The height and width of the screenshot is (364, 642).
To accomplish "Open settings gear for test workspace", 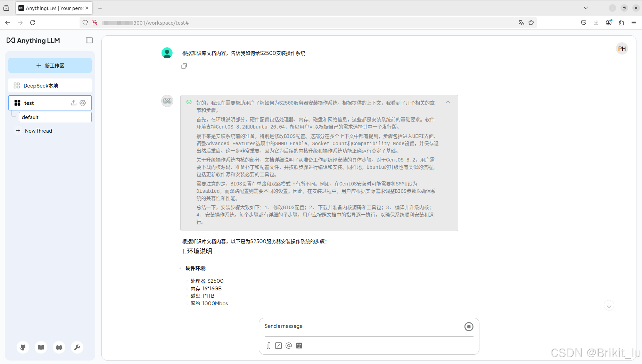I will 83,103.
